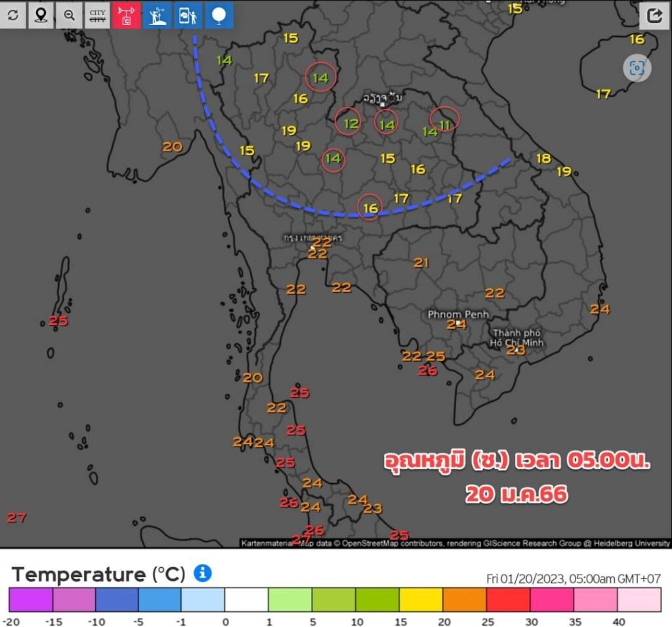Screen dimensions: 672x627
Task: Open the Temperature info icon
Action: point(203,573)
